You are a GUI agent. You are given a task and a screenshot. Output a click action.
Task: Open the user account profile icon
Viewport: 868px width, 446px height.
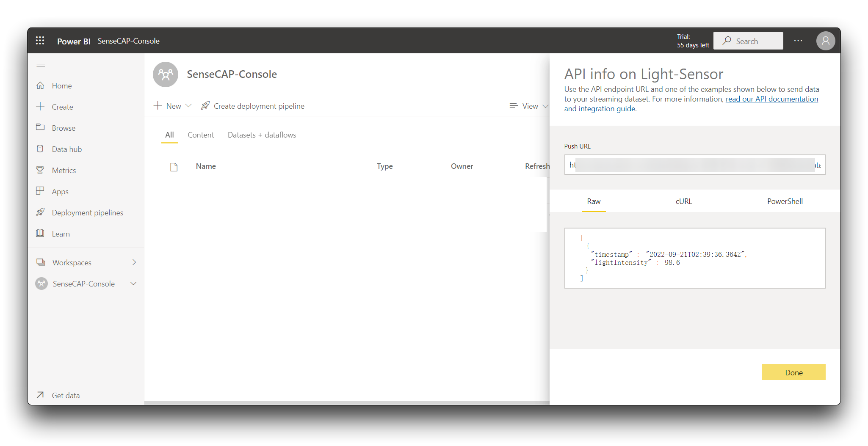pyautogui.click(x=826, y=41)
